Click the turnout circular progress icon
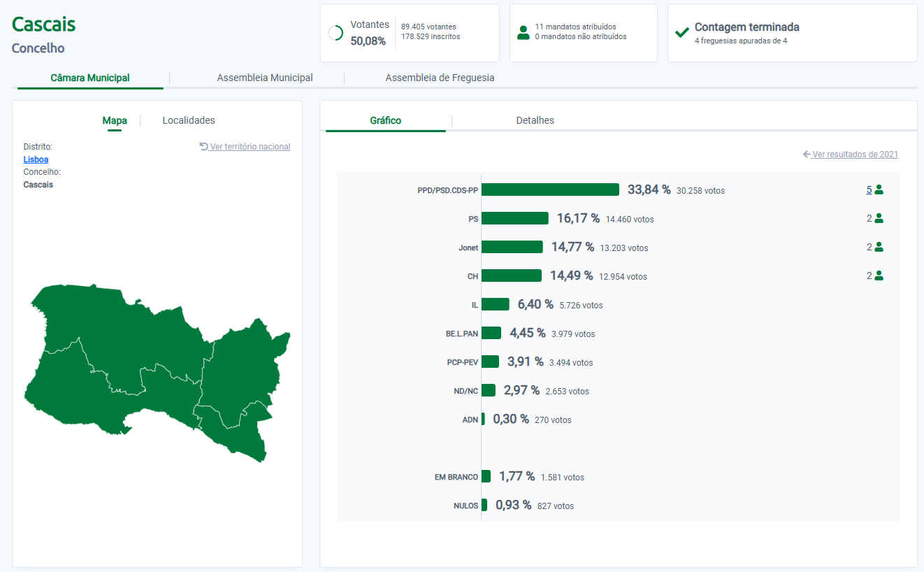Image resolution: width=924 pixels, height=572 pixels. click(335, 33)
